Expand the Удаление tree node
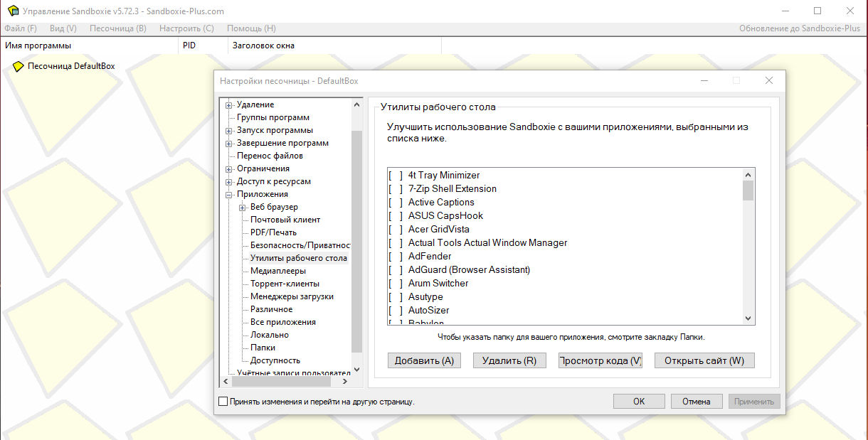Screen dimensions: 868x440 [x=229, y=105]
